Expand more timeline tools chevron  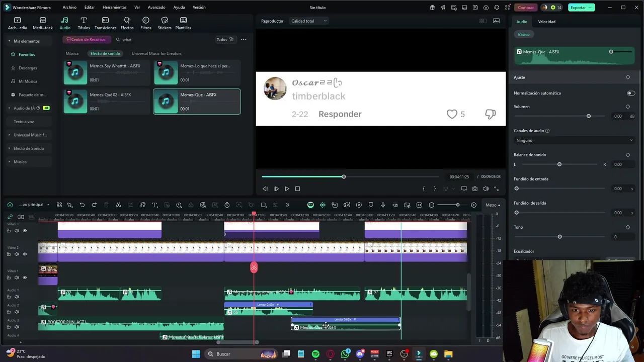(x=287, y=205)
